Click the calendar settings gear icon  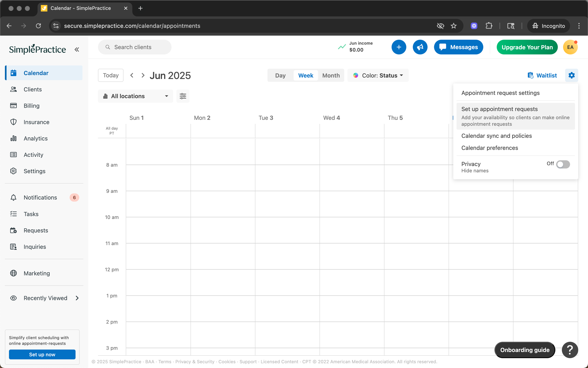pos(571,75)
